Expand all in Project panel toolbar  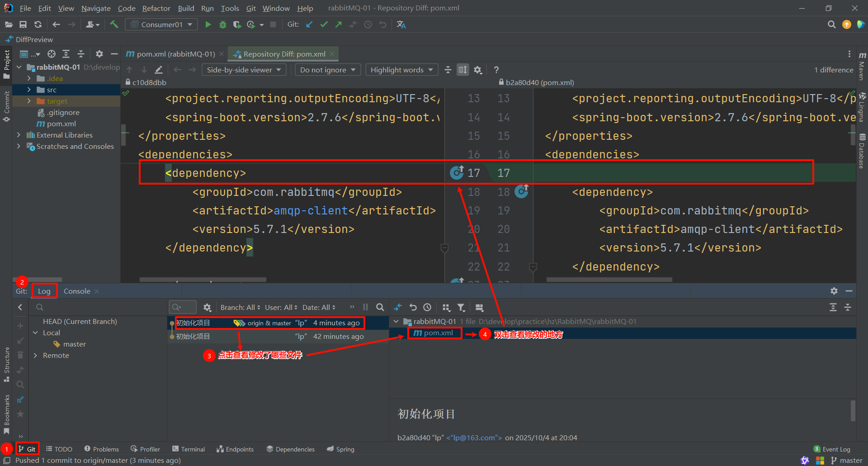click(66, 54)
